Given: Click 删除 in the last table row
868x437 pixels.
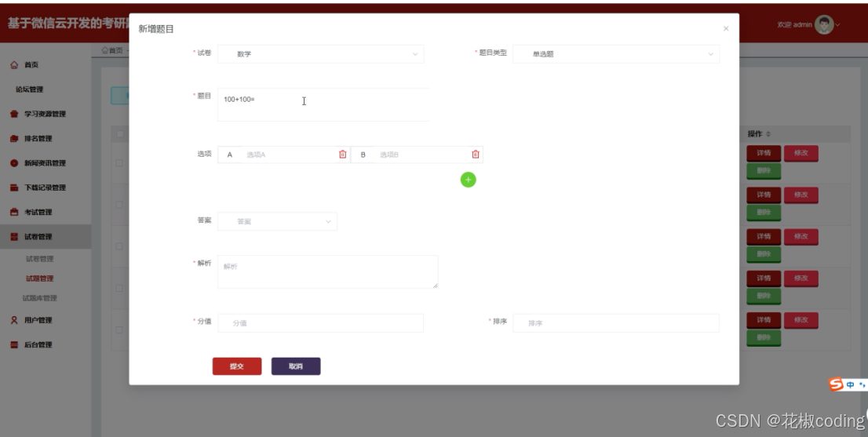Looking at the screenshot, I should [x=764, y=338].
